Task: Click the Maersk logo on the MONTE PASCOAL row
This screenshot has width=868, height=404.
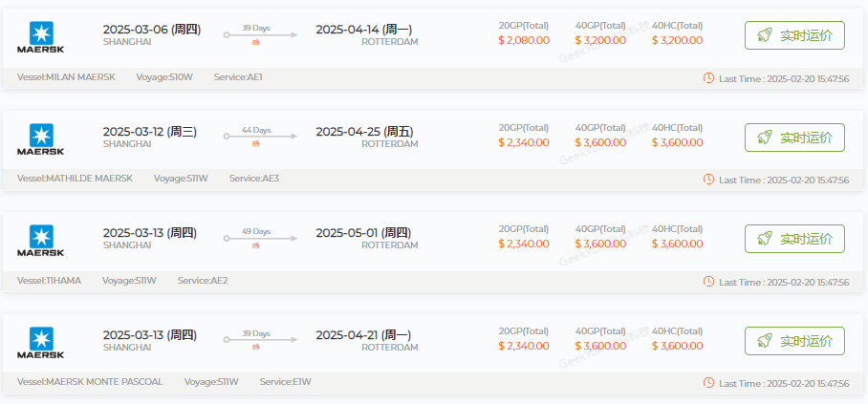Action: (41, 342)
